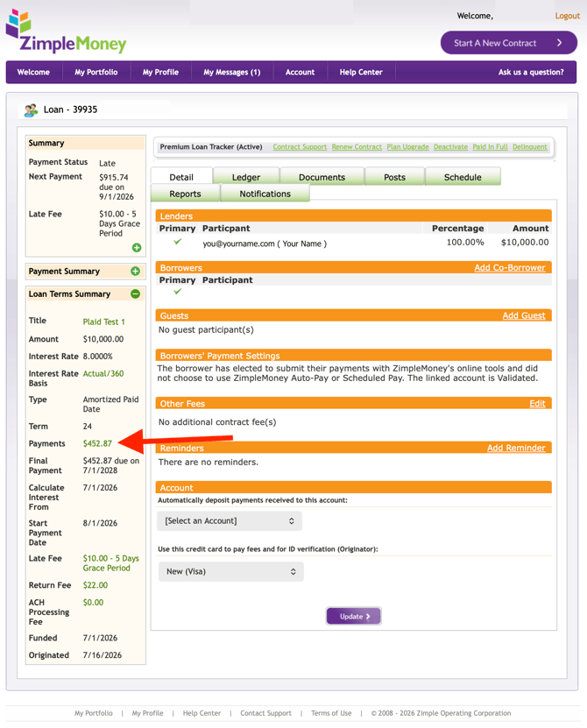Switch to the Documents tab
The height and width of the screenshot is (728, 587).
[322, 177]
